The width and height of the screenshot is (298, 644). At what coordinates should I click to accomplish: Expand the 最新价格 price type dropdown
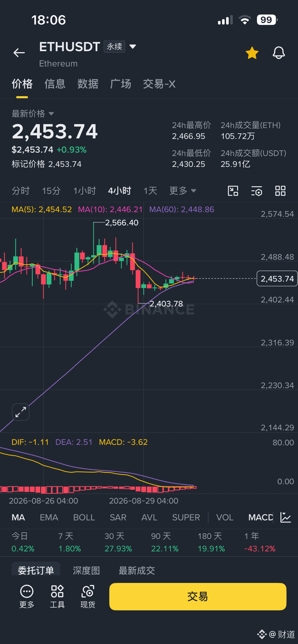(x=51, y=114)
